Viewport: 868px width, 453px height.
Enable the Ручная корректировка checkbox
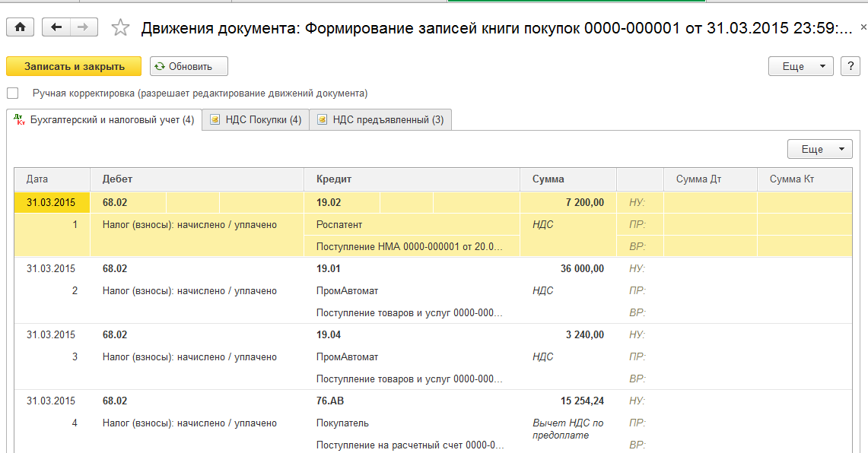[x=13, y=93]
